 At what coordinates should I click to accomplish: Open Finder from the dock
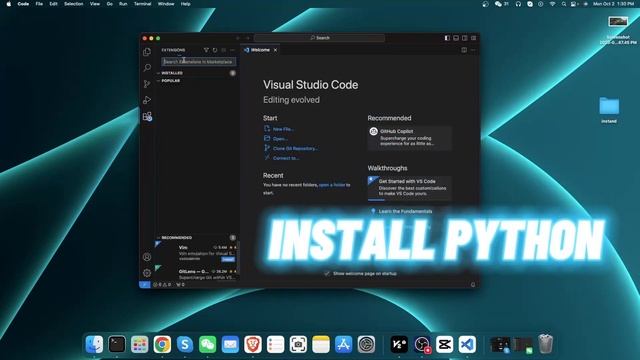tap(94, 344)
